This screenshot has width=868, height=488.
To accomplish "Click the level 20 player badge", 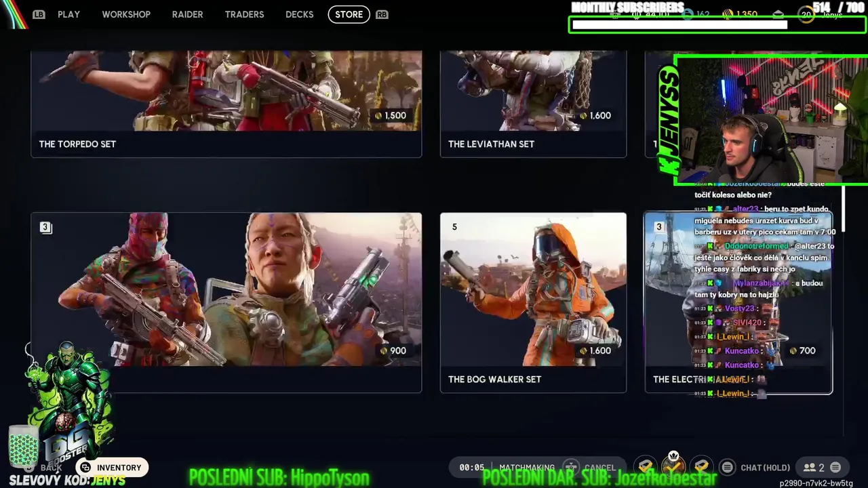I will pyautogui.click(x=806, y=14).
